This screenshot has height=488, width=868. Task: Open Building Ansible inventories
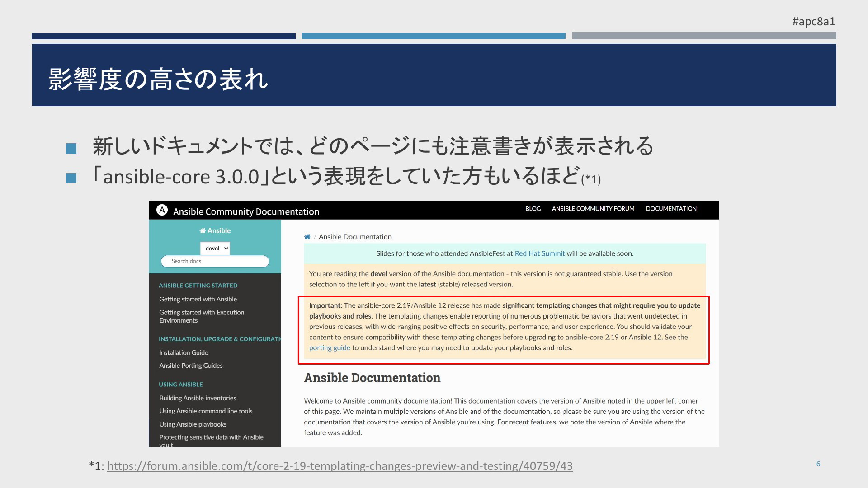pyautogui.click(x=198, y=398)
